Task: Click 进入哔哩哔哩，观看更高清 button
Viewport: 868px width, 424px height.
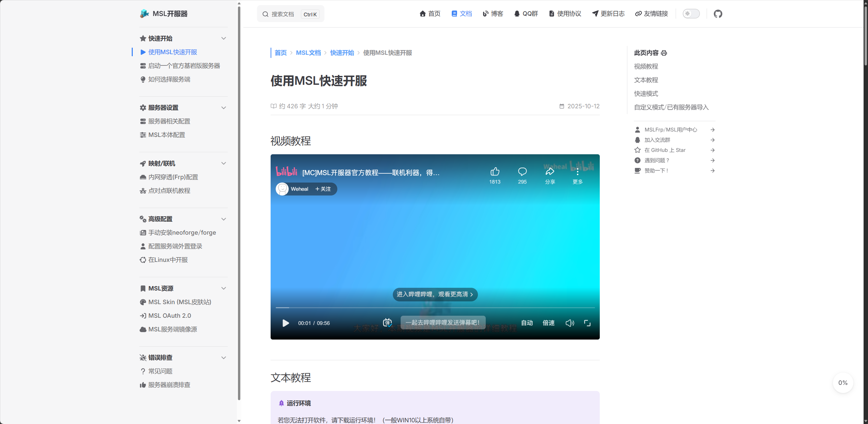Action: [435, 294]
